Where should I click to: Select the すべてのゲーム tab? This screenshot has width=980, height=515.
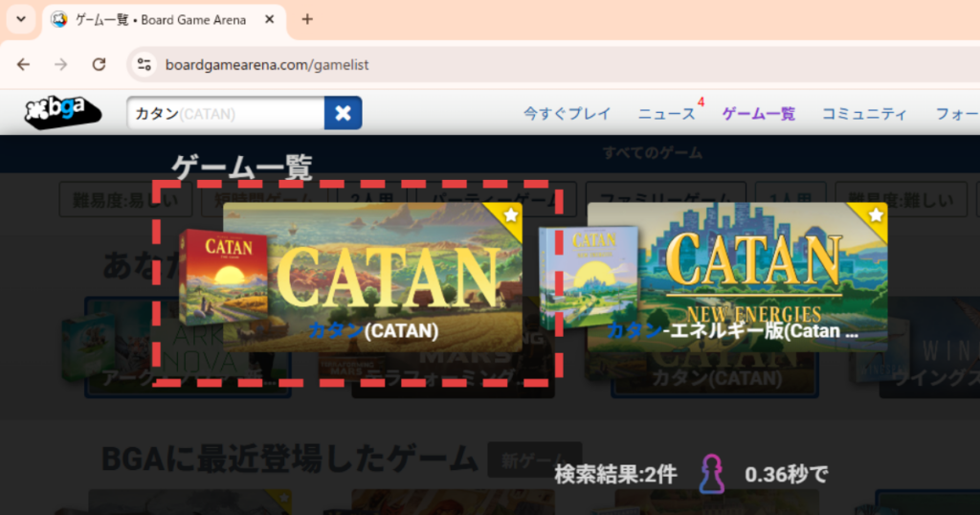[x=653, y=153]
